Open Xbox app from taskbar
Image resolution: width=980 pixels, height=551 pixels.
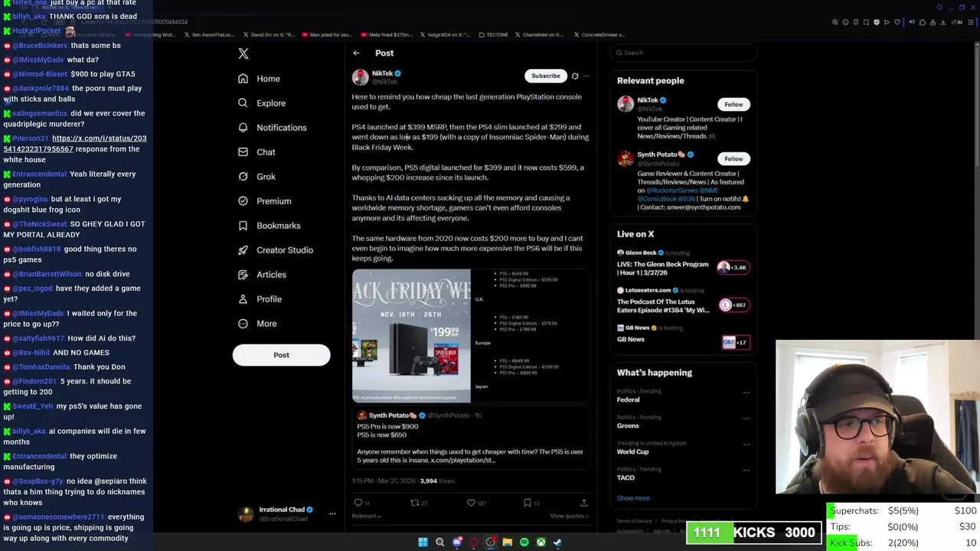[x=541, y=543]
